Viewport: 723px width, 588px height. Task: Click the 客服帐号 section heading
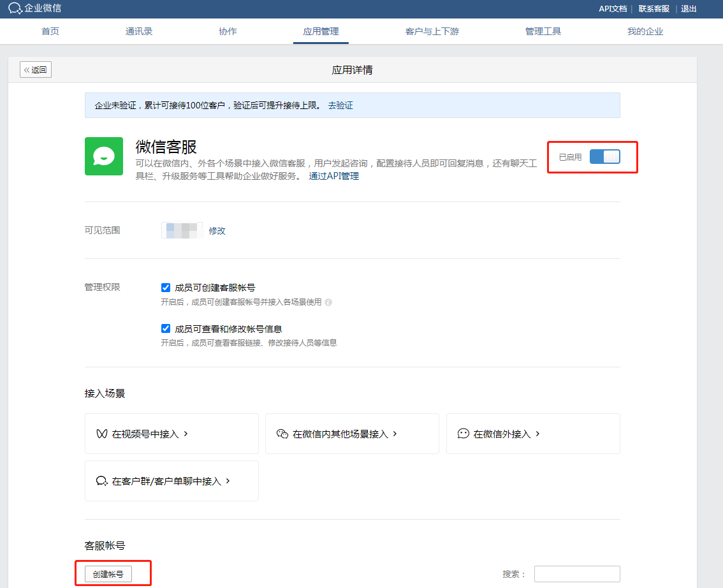[105, 545]
